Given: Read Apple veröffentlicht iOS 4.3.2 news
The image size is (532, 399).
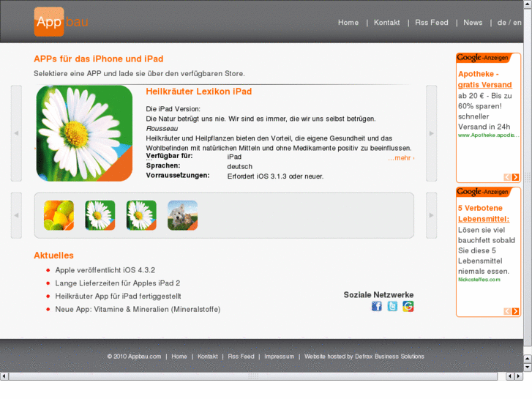Looking at the screenshot, I should [x=105, y=270].
